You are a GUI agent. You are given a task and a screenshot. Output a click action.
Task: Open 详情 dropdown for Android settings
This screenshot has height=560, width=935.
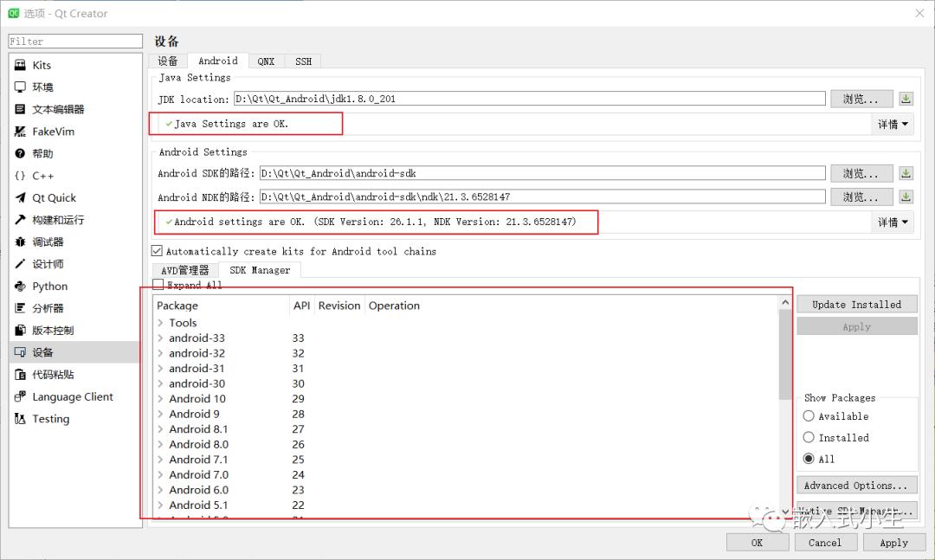[893, 222]
